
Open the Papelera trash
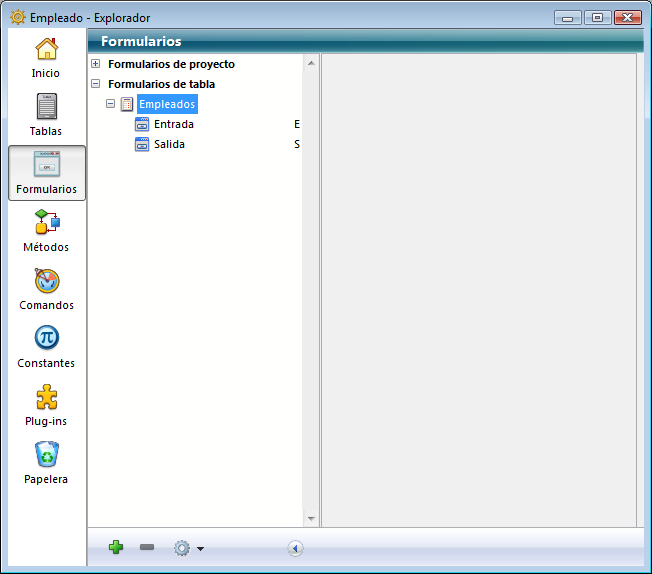click(x=46, y=463)
